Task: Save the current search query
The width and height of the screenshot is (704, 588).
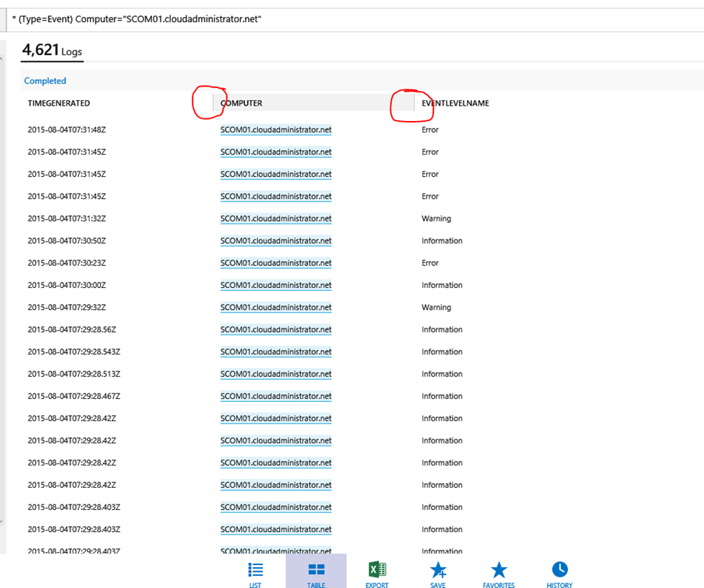Action: coord(438,570)
